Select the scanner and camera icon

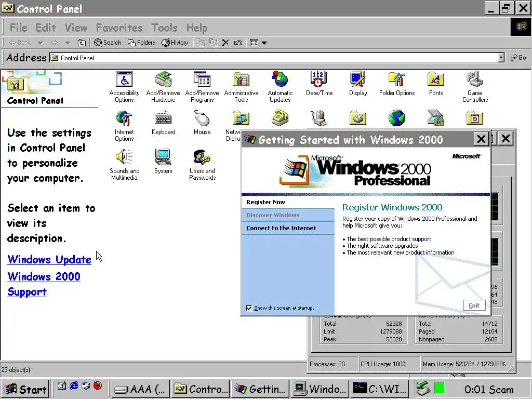pyautogui.click(x=436, y=118)
